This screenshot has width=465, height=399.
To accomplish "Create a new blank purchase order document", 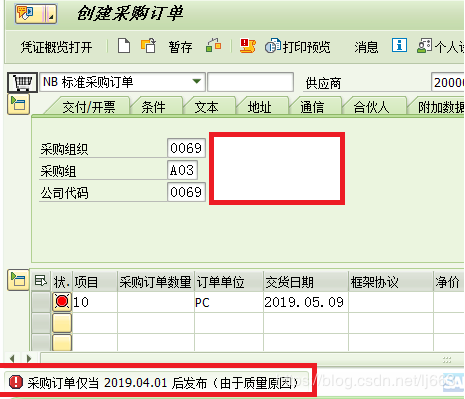I will (x=124, y=46).
